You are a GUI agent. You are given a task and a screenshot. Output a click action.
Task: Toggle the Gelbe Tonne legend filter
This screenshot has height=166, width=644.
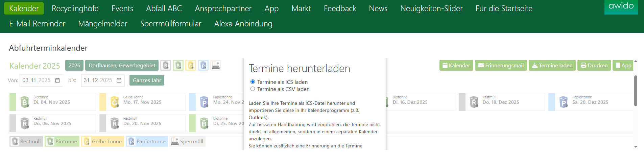click(x=102, y=141)
